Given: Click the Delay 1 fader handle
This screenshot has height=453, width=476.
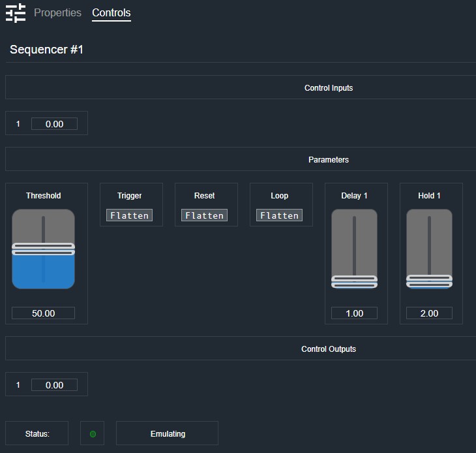Looking at the screenshot, I should click(354, 281).
